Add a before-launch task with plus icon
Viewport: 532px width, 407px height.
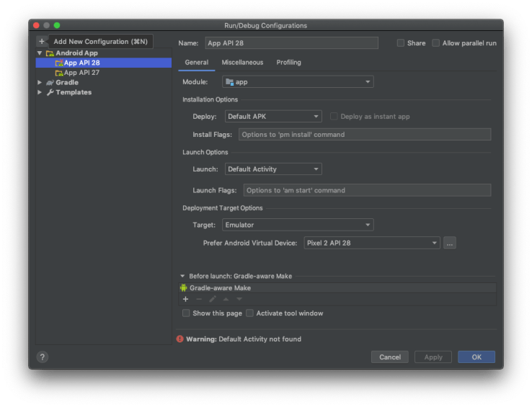coord(185,299)
